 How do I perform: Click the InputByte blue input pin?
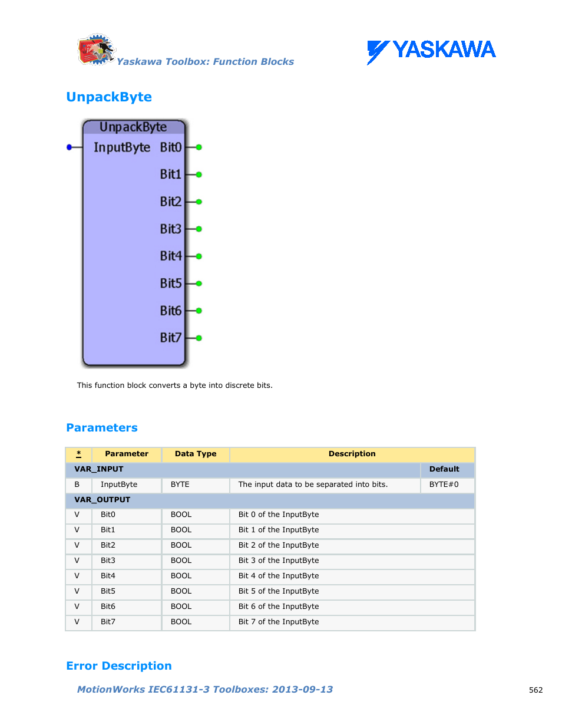click(x=70, y=147)
